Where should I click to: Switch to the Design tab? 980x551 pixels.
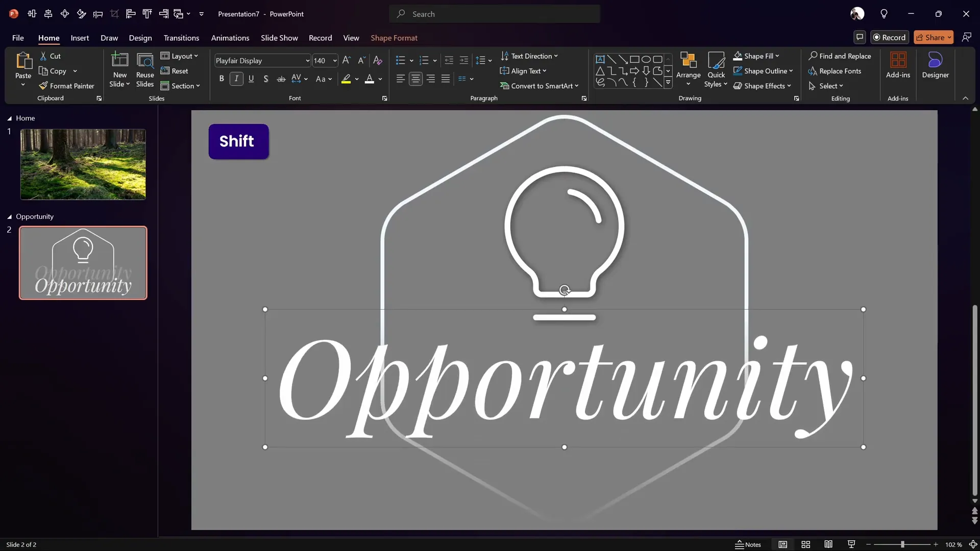tap(140, 38)
